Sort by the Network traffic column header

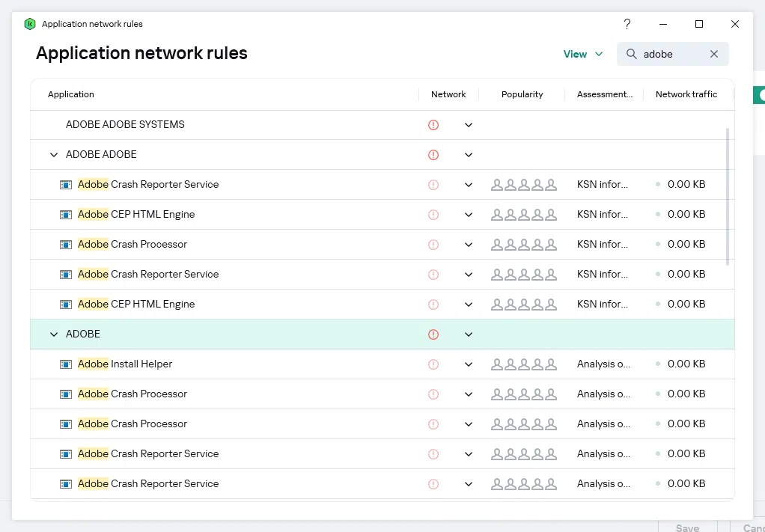(686, 94)
